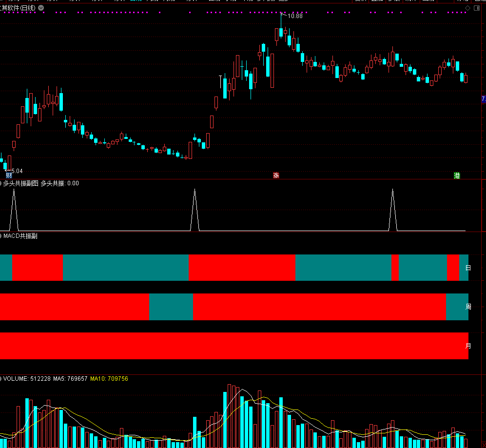Click the VOLUME: 512228 readout
This screenshot has width=486, height=448.
27,379
